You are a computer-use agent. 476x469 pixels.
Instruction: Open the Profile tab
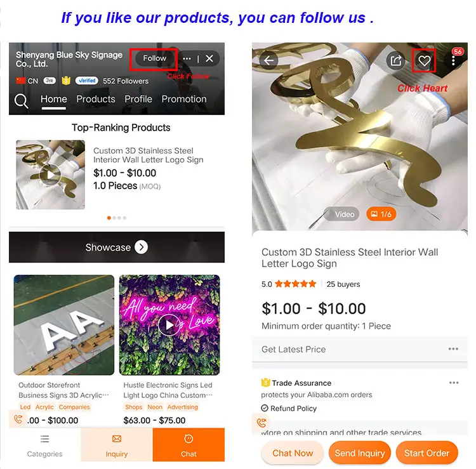[138, 99]
